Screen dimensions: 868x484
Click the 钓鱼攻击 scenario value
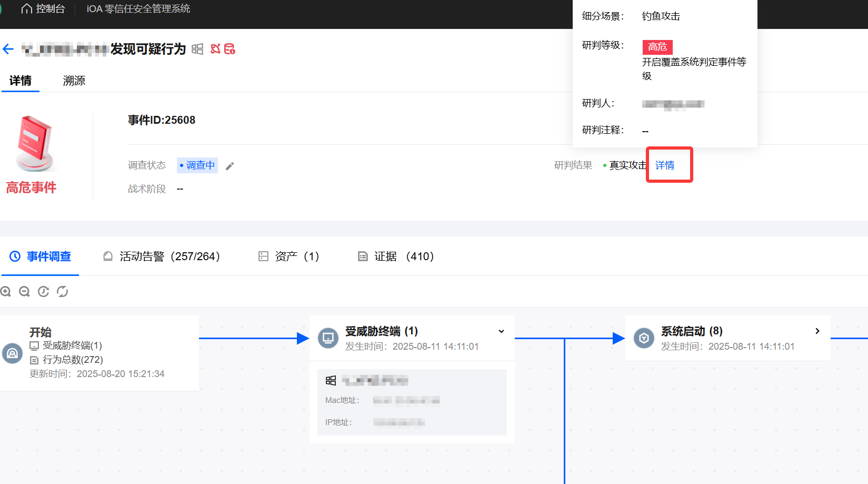[661, 16]
